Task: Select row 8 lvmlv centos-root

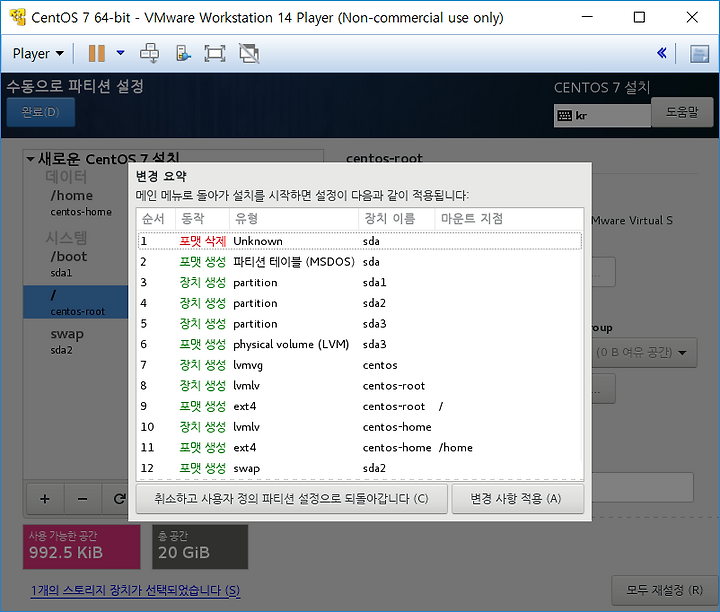Action: (360, 386)
